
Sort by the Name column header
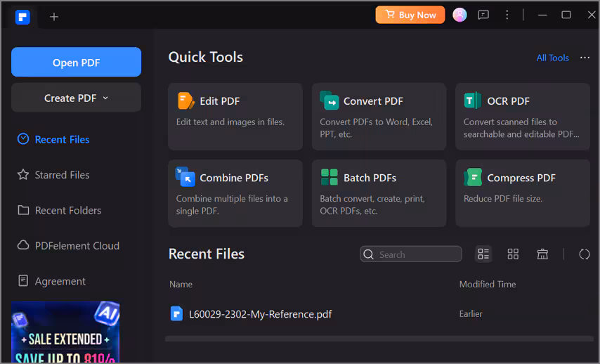point(181,285)
